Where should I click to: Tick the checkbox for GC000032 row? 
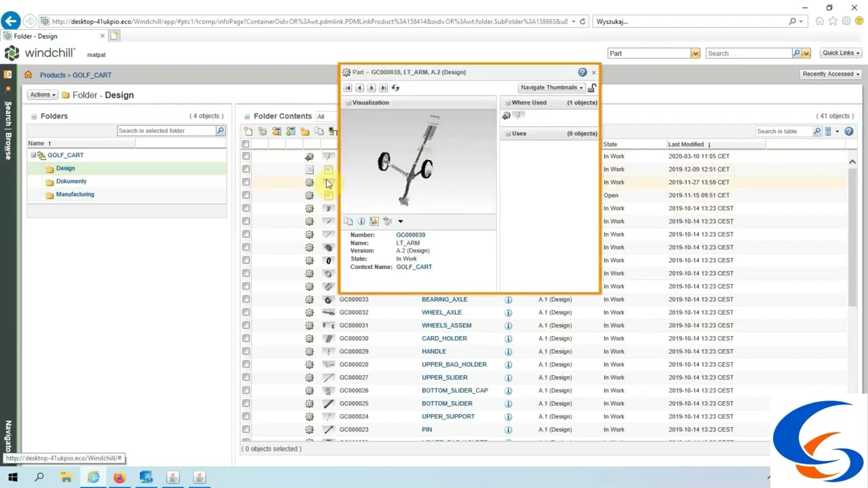[x=246, y=312]
